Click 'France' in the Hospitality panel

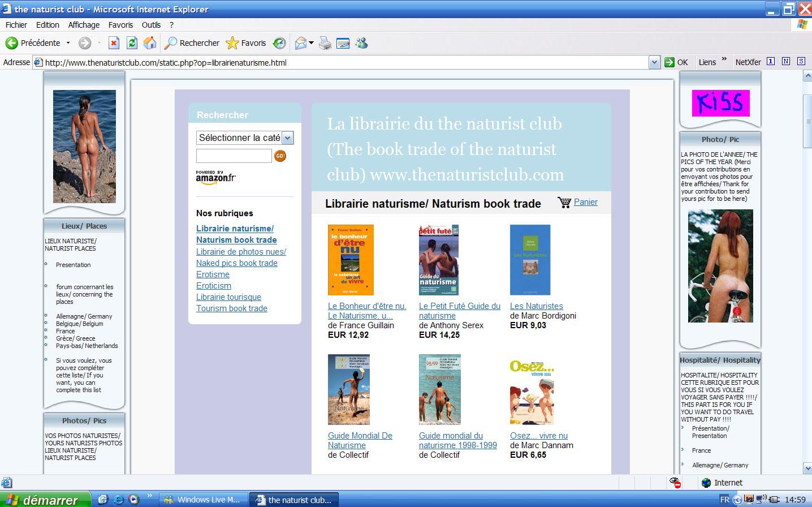tap(701, 450)
